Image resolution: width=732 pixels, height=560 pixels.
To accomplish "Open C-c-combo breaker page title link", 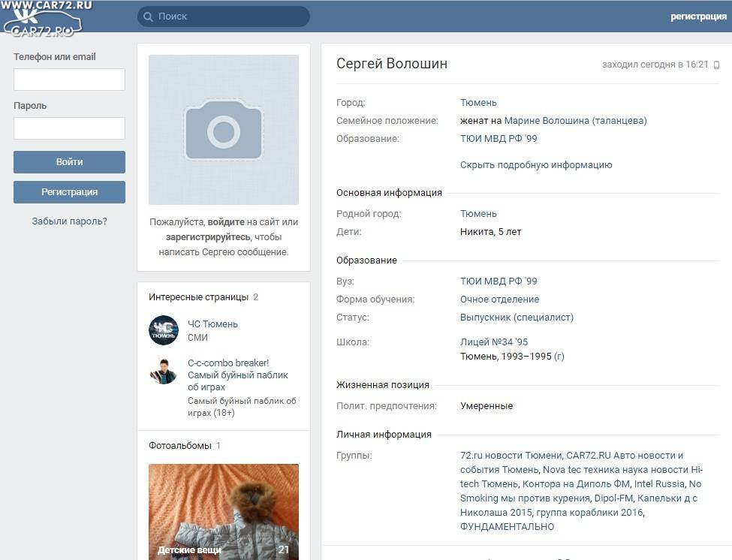I will click(238, 375).
